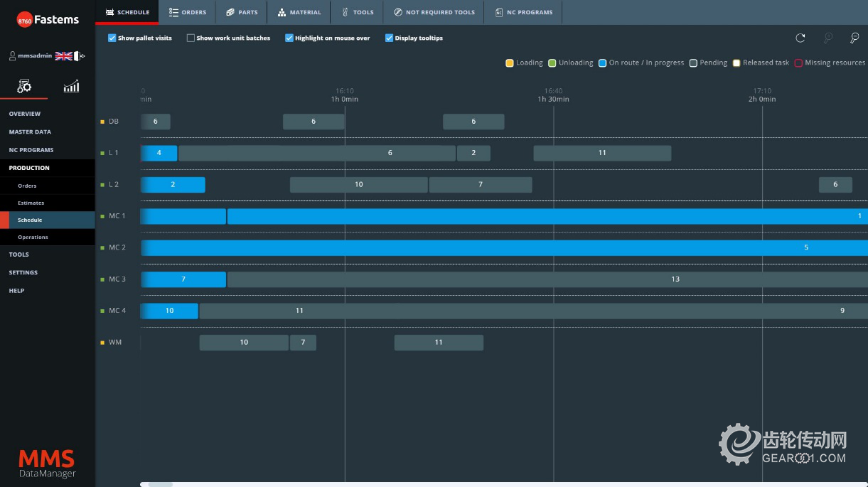Switch to the Orders tab
Image resolution: width=868 pixels, height=487 pixels.
pos(188,12)
